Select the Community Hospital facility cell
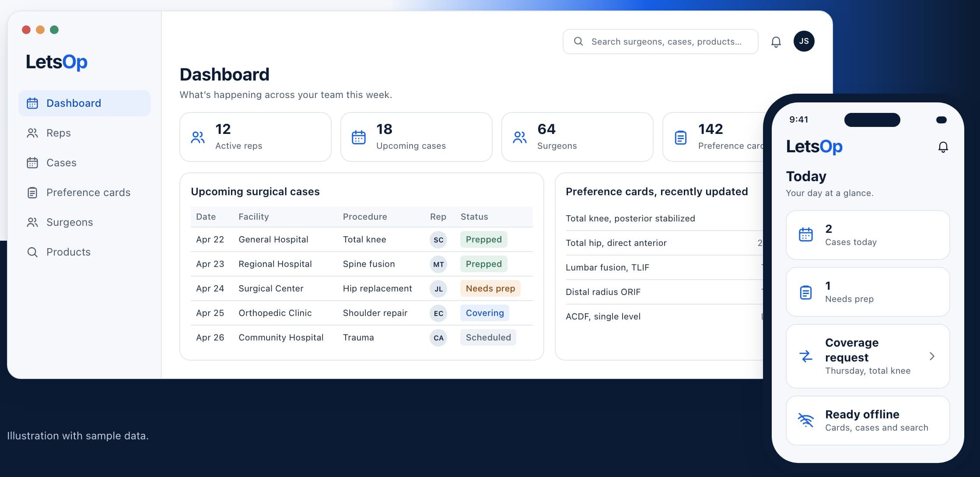This screenshot has width=980, height=477. 281,337
